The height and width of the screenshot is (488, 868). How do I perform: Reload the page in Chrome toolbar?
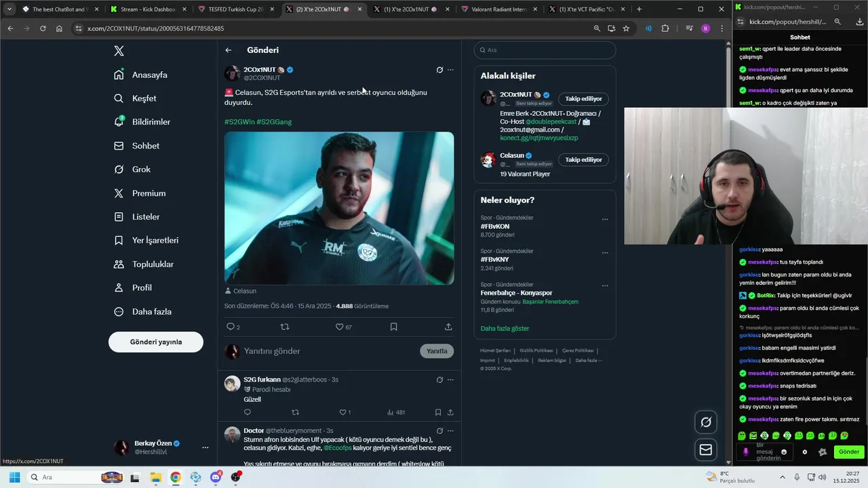click(x=43, y=28)
